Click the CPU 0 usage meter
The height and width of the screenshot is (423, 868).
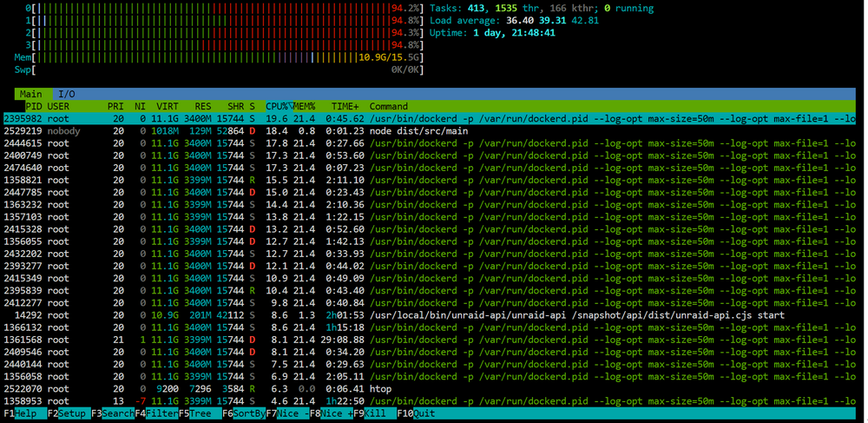[x=224, y=9]
